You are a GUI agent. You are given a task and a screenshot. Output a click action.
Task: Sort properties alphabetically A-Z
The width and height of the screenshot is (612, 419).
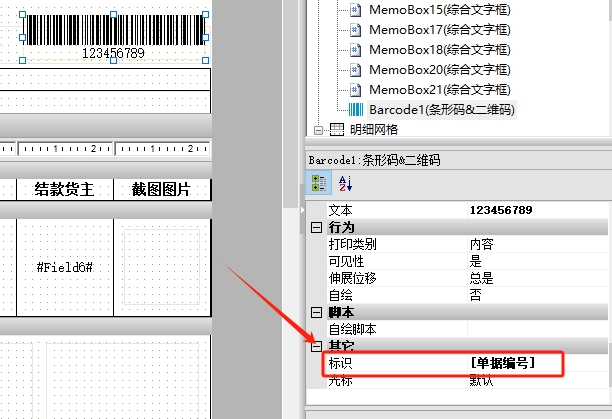pos(345,183)
